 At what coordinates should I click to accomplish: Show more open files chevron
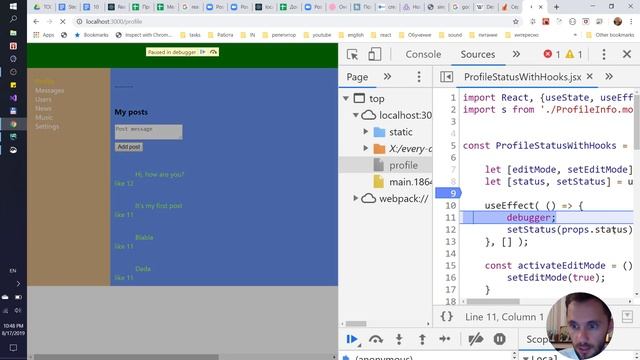609,76
